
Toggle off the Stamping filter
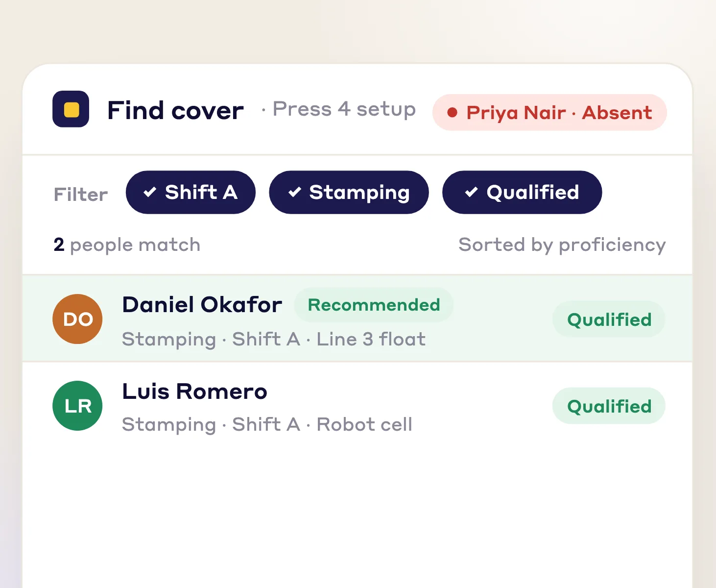tap(349, 192)
